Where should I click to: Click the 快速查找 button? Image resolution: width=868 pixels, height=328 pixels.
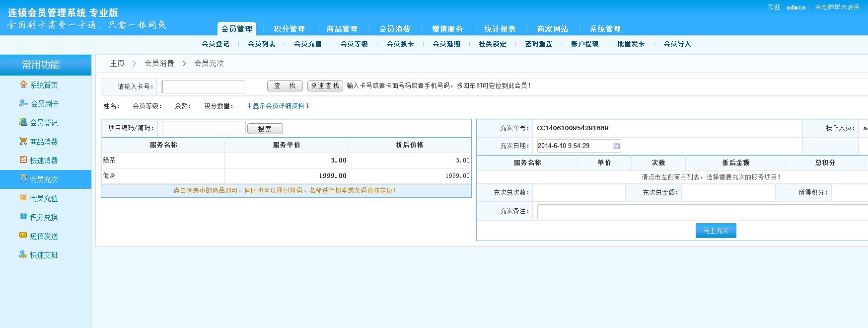325,86
